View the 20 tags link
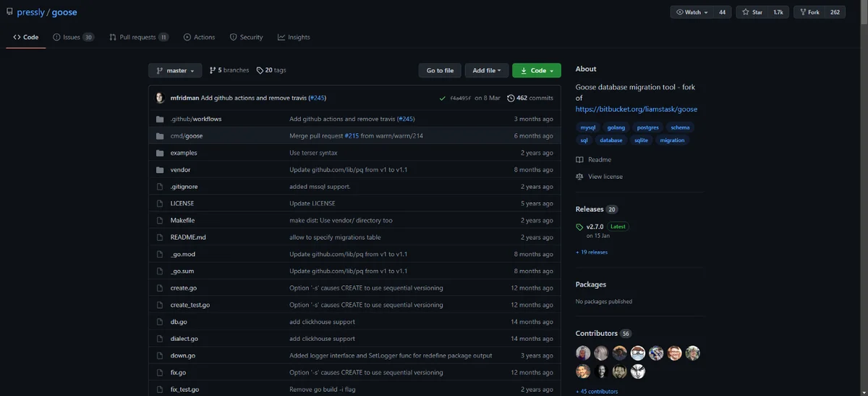 pyautogui.click(x=271, y=70)
